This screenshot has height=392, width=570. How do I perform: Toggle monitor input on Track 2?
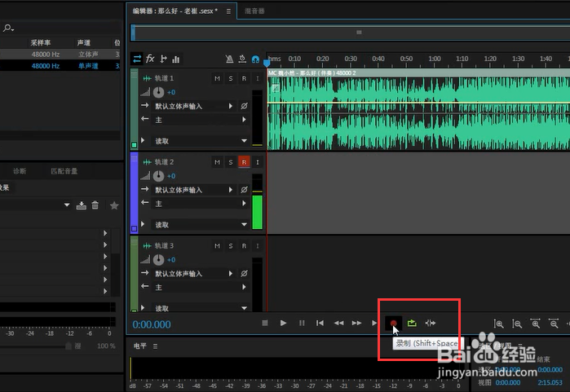tap(258, 162)
